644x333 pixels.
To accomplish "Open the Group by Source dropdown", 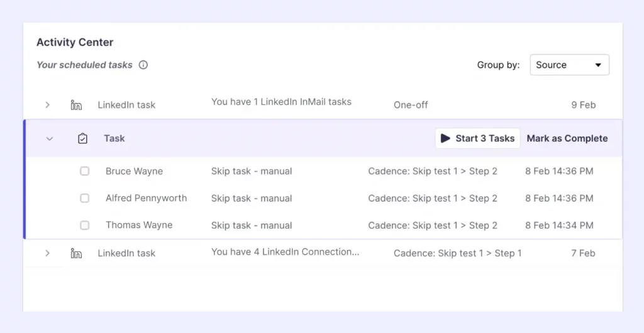I will tap(570, 65).
